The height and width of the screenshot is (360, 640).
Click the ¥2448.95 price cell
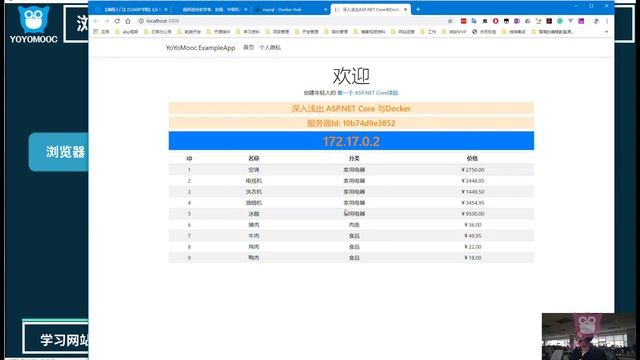(473, 181)
